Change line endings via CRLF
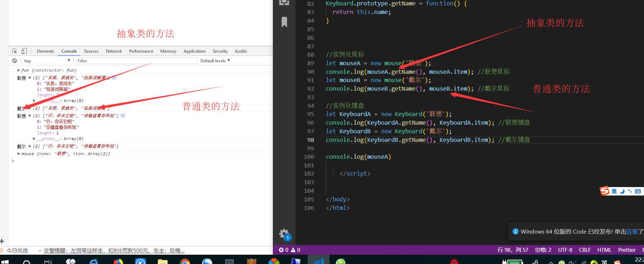The image size is (644, 264). tap(585, 250)
